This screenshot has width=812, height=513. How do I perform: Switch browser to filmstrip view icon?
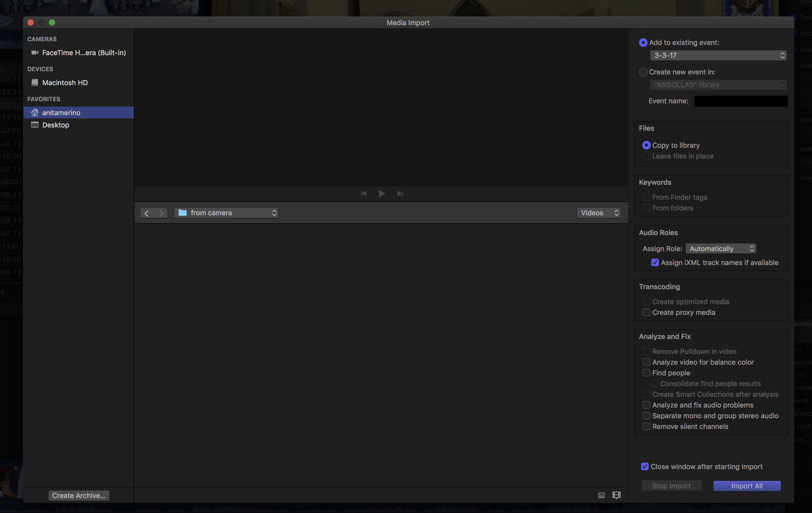point(616,495)
